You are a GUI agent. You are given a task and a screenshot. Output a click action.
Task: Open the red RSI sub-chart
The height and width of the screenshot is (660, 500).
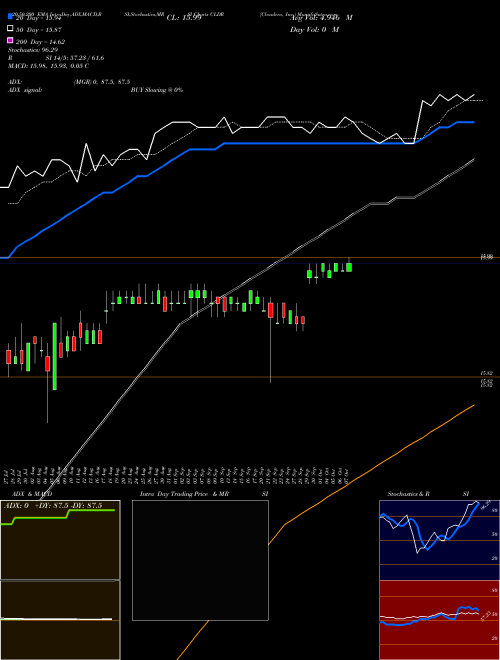click(x=439, y=620)
